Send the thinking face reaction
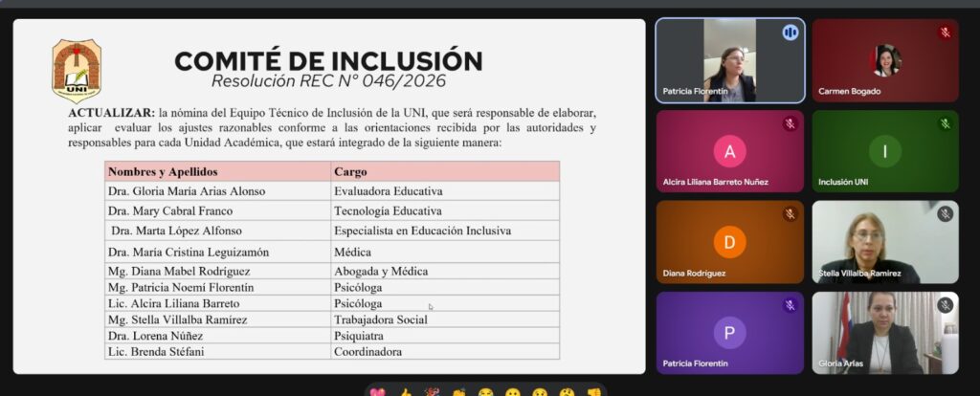 566,392
